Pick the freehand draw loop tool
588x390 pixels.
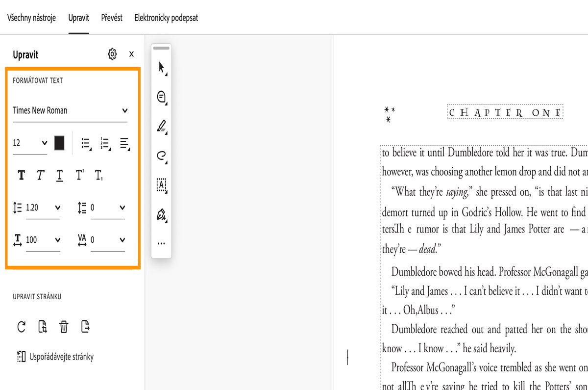tap(162, 156)
